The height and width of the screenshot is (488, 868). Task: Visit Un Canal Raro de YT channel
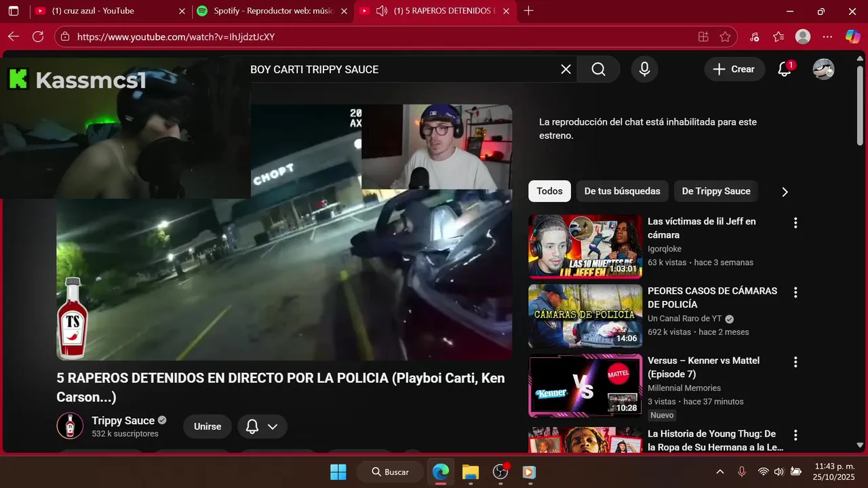point(684,319)
